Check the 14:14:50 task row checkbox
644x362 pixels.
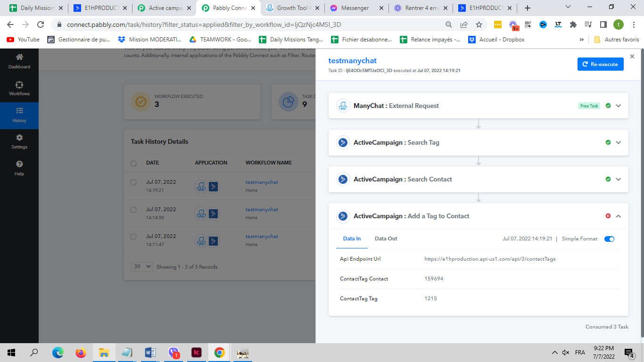click(133, 209)
